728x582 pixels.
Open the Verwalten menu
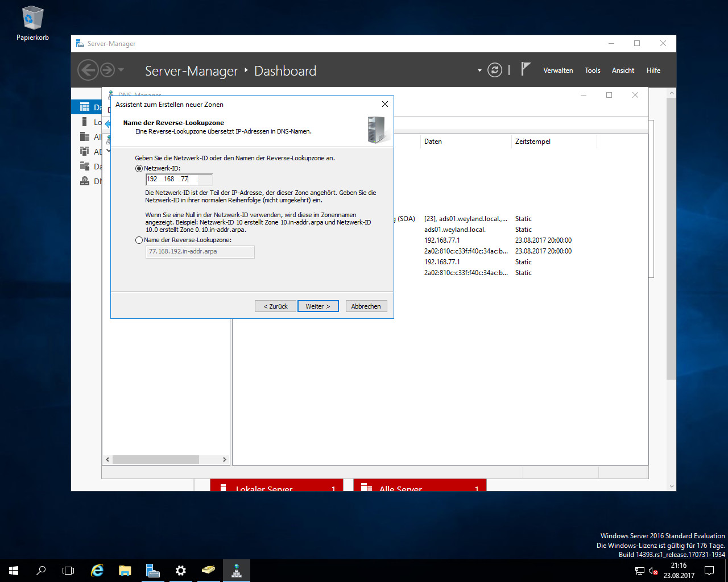pos(558,70)
